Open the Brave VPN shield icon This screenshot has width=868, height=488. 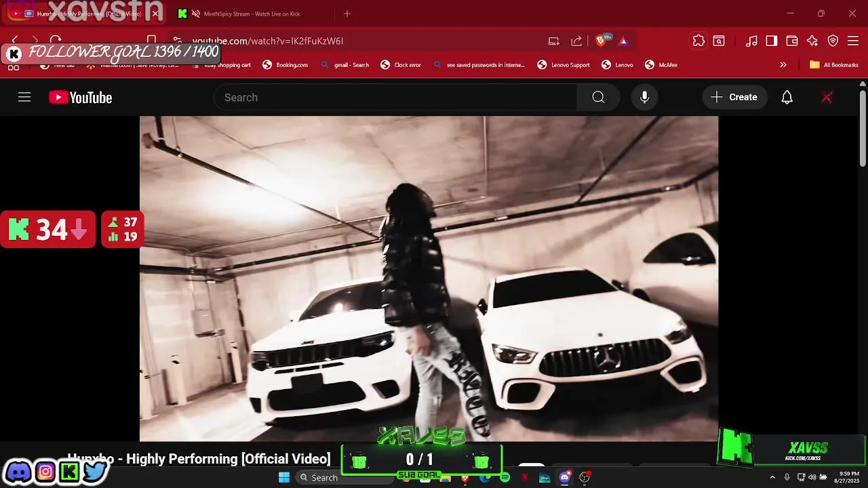(833, 41)
